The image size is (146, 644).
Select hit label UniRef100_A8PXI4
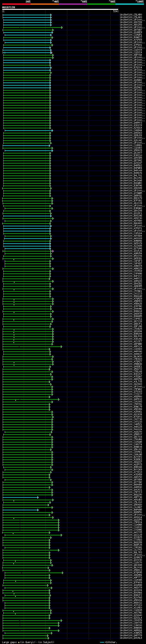pos(131,347)
